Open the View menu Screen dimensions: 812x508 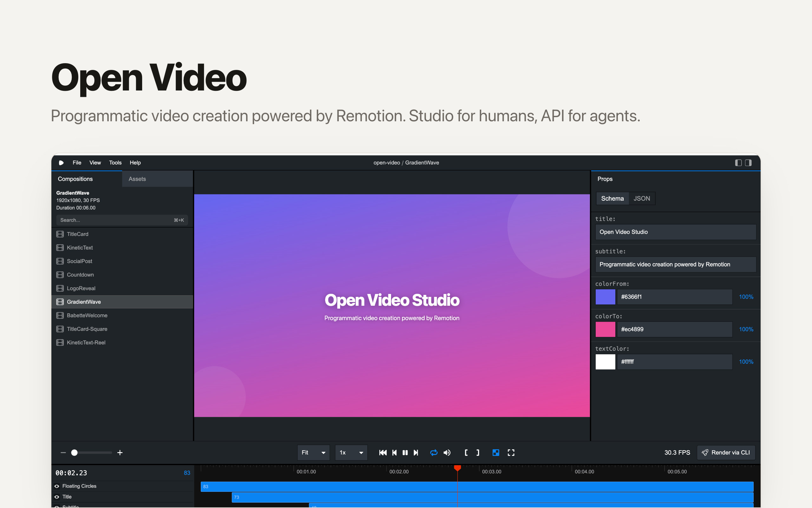(95, 163)
